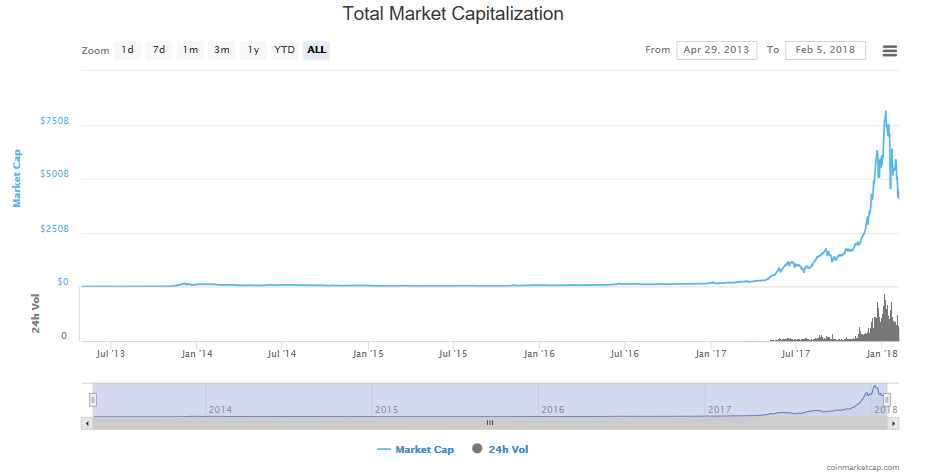Image resolution: width=925 pixels, height=475 pixels.
Task: Set zoom range to 1d
Action: [127, 50]
